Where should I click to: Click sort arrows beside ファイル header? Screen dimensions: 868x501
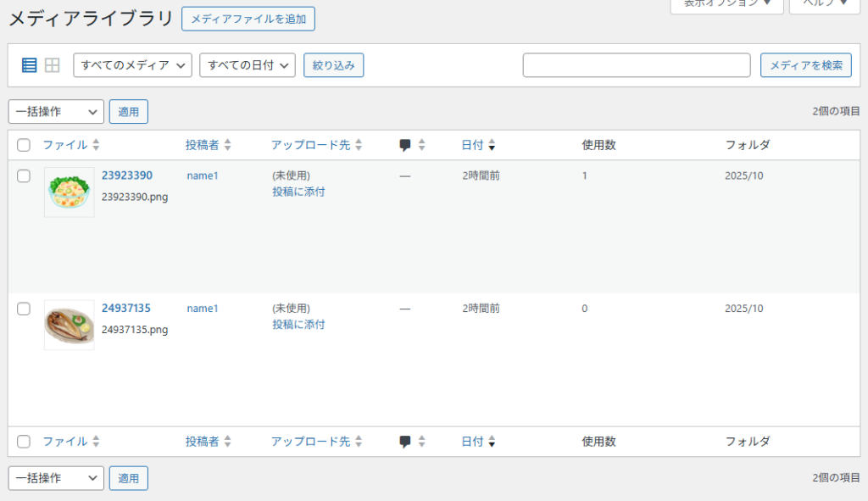click(x=96, y=145)
